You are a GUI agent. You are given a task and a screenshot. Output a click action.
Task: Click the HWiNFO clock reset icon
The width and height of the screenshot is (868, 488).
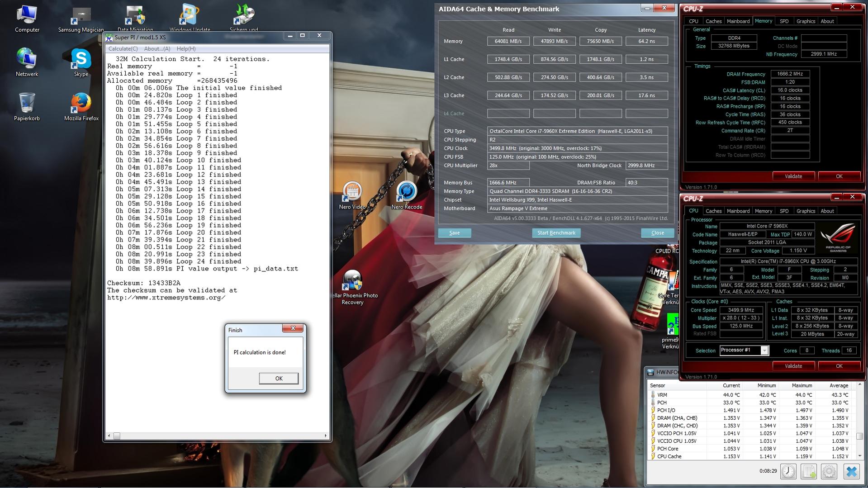[788, 471]
